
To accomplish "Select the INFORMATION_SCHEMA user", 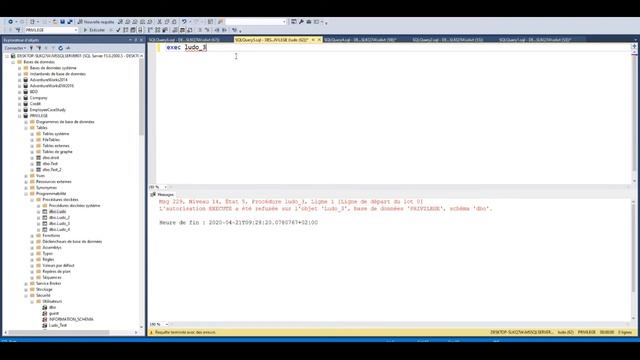I will pos(71,319).
